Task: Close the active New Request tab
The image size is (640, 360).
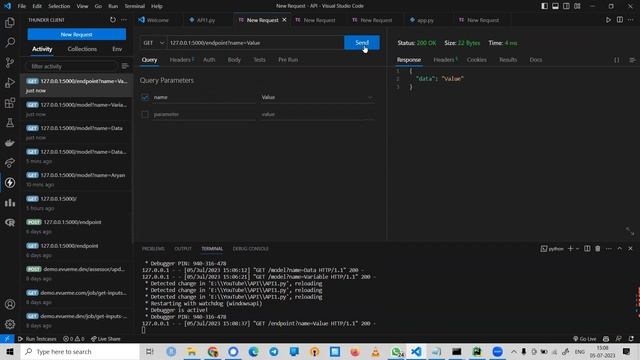Action: coord(284,20)
